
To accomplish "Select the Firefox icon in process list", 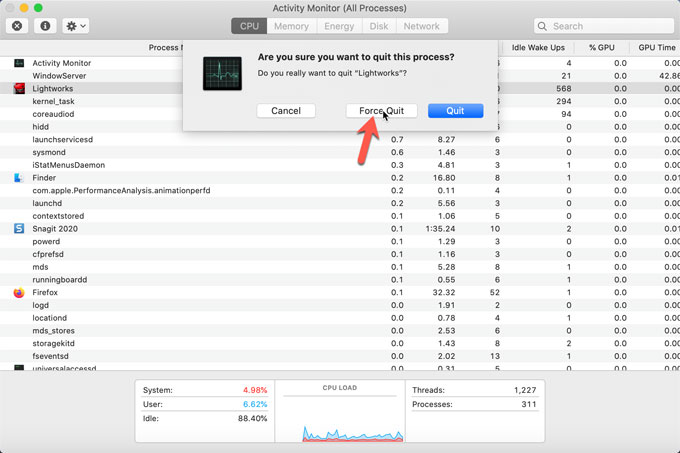I will pos(19,292).
